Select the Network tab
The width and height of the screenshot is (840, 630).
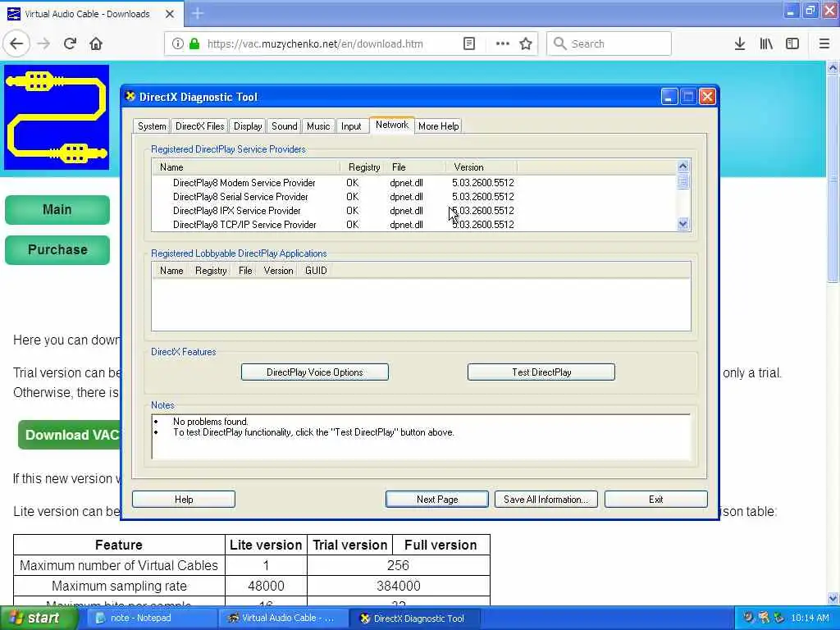pos(391,125)
